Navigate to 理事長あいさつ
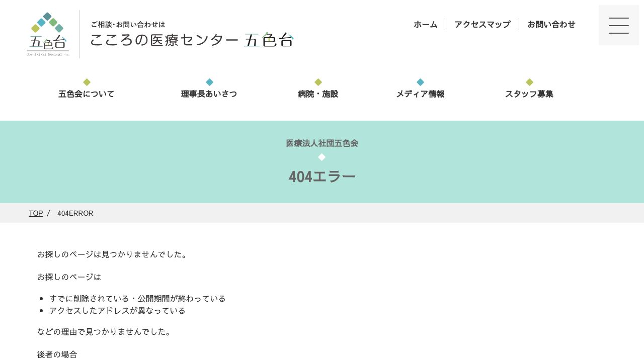Viewport: 644px width, 362px height. [x=209, y=94]
